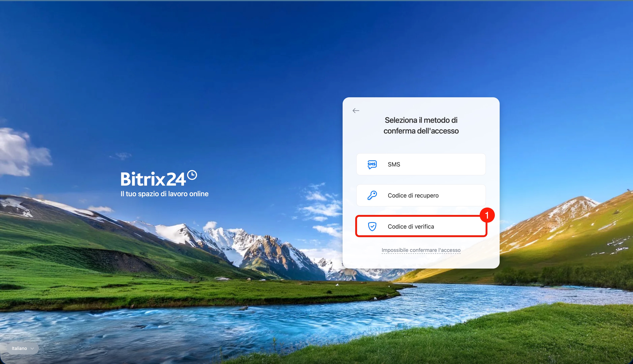The width and height of the screenshot is (633, 364).
Task: Click the red number 1 badge
Action: [x=487, y=215]
